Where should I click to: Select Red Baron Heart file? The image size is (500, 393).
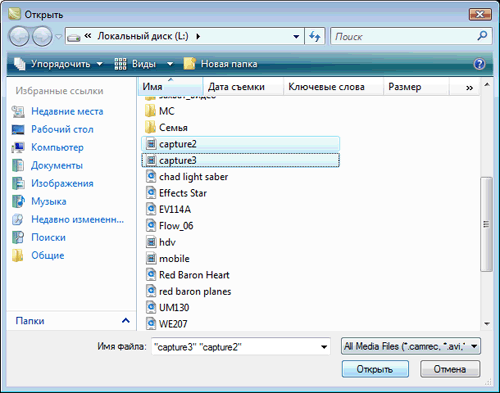coord(194,275)
